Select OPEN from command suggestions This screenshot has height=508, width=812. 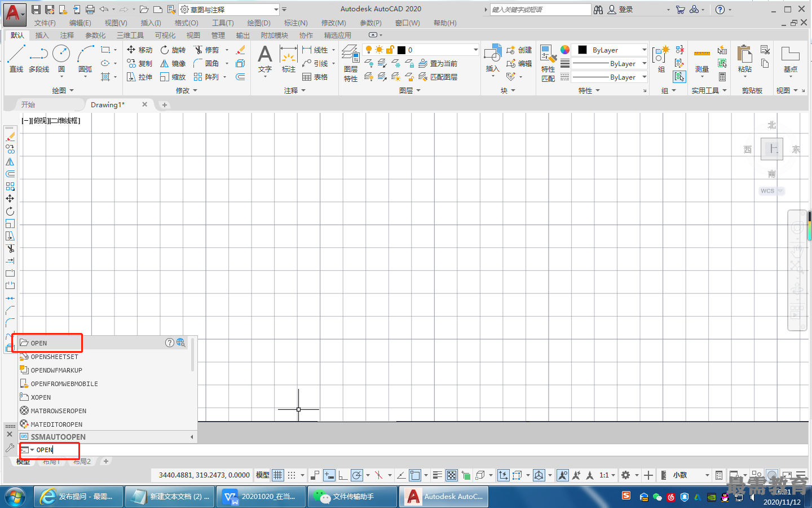point(103,343)
